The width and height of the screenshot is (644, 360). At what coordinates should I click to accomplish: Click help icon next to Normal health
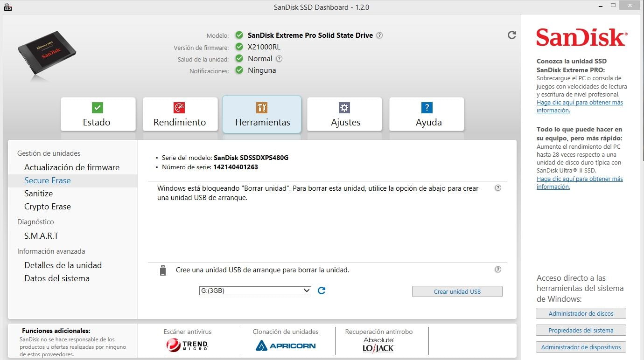click(279, 59)
